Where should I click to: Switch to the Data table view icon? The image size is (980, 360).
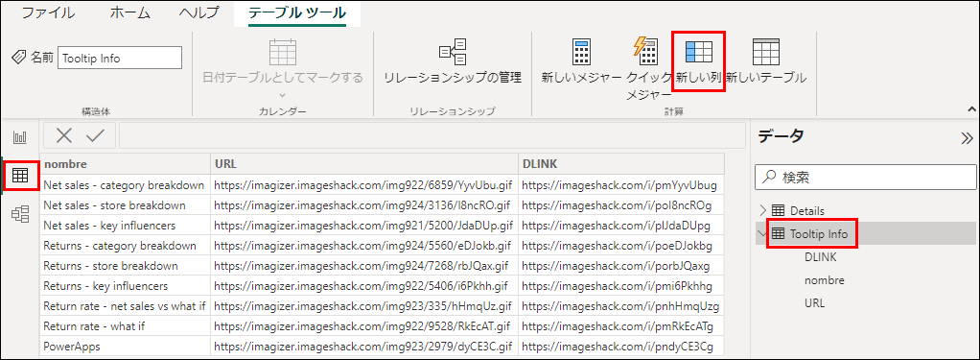point(21,176)
